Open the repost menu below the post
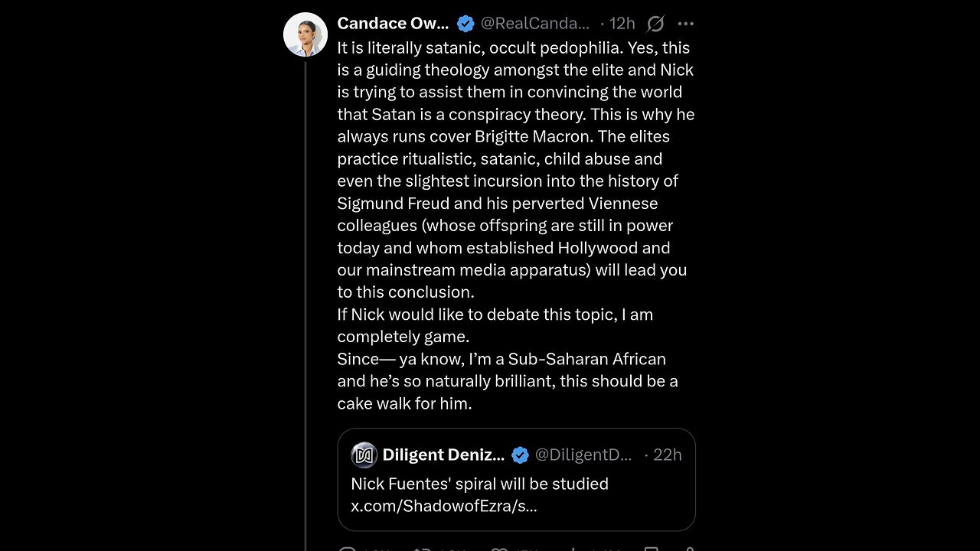This screenshot has width=980, height=551. [x=422, y=549]
